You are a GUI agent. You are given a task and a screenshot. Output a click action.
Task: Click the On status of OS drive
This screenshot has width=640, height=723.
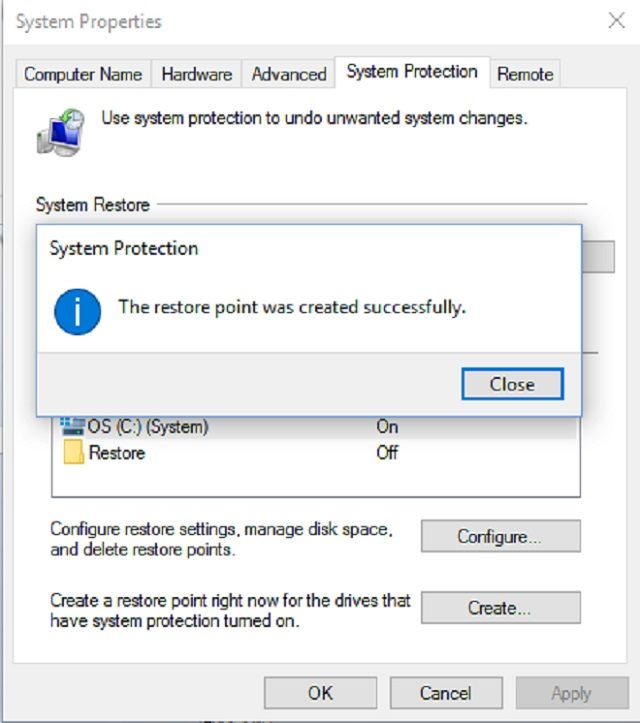pos(387,427)
